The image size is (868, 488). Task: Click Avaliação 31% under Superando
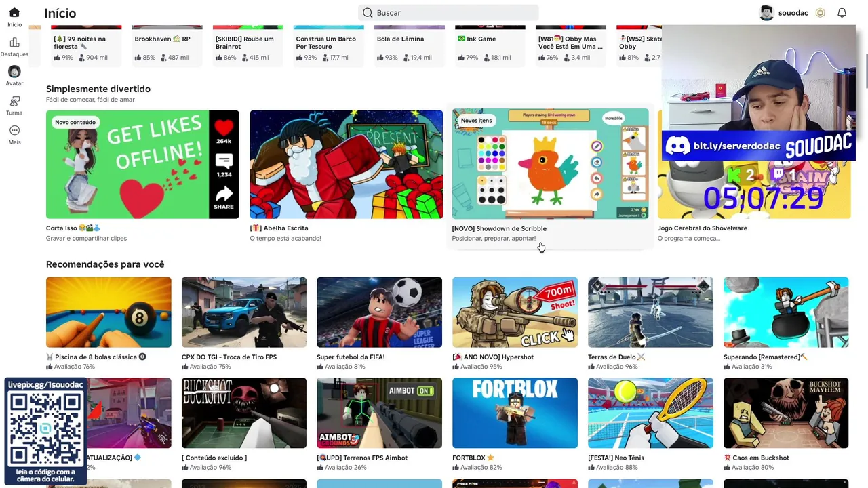tap(748, 367)
